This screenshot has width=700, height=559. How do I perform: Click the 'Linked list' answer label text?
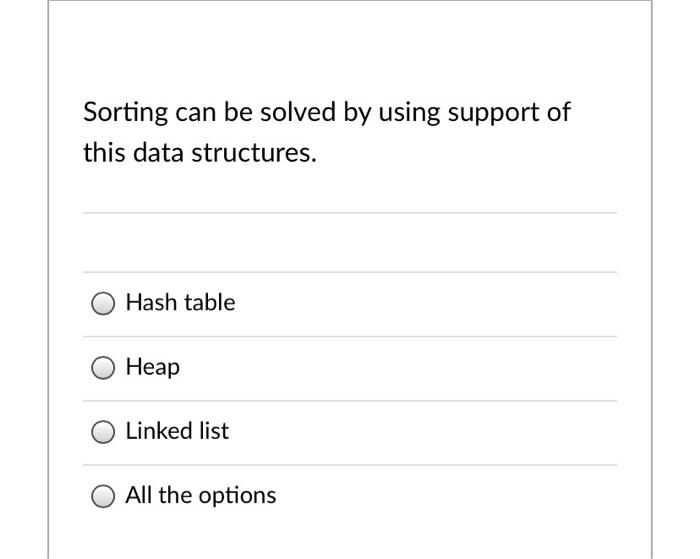click(x=177, y=431)
